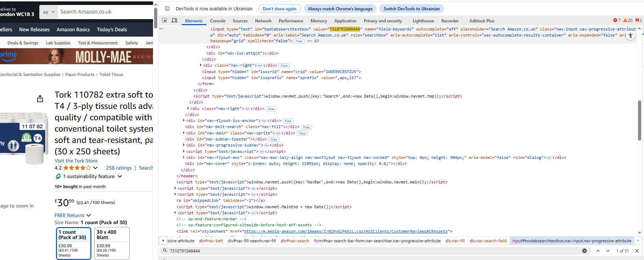Expand the sustainability feature chevron
The height and width of the screenshot is (260, 644).
[120, 176]
